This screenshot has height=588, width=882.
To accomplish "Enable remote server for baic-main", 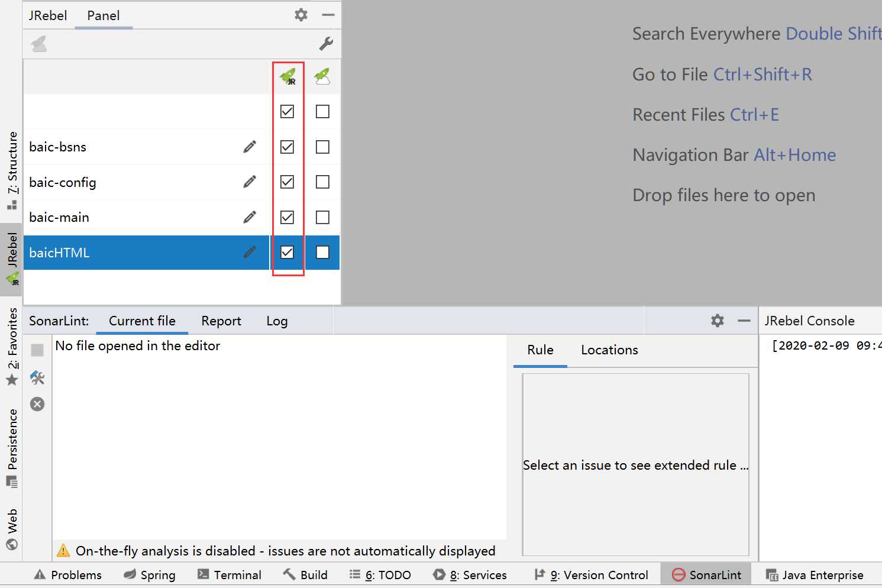I will tap(322, 217).
